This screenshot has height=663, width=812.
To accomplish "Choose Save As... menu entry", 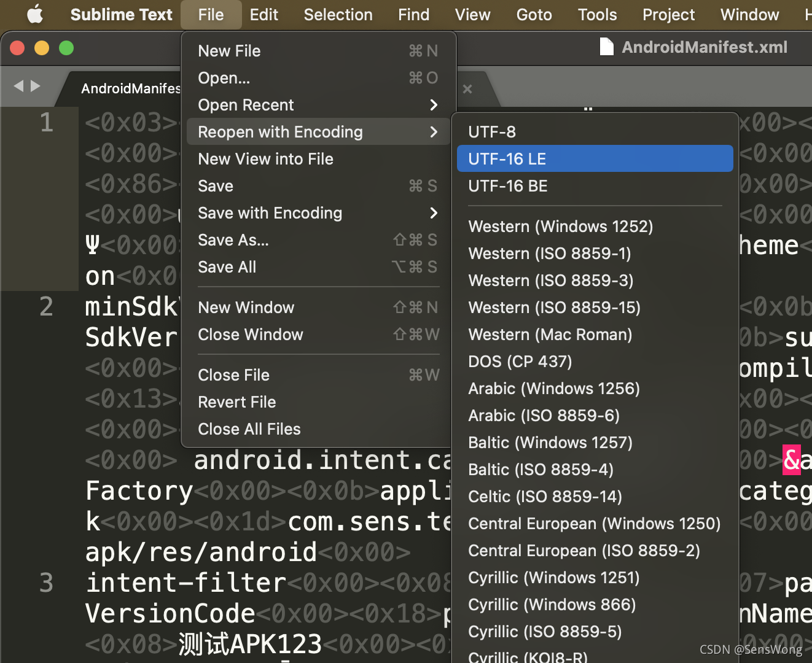I will tap(319, 240).
